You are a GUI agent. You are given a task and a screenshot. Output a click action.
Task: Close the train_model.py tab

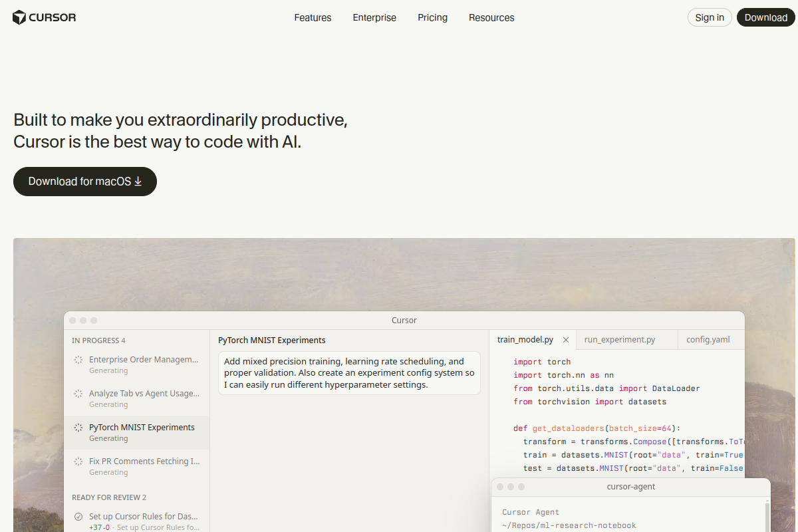[566, 340]
